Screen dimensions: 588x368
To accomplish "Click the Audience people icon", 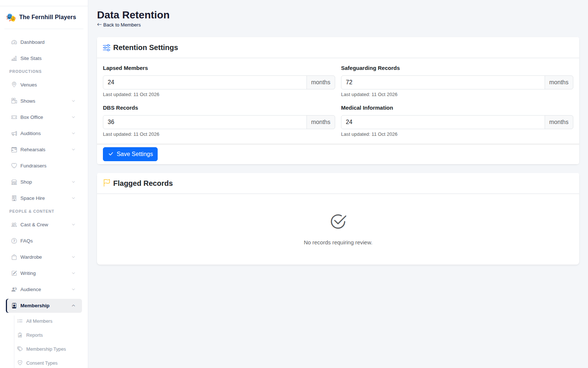I will (14, 290).
